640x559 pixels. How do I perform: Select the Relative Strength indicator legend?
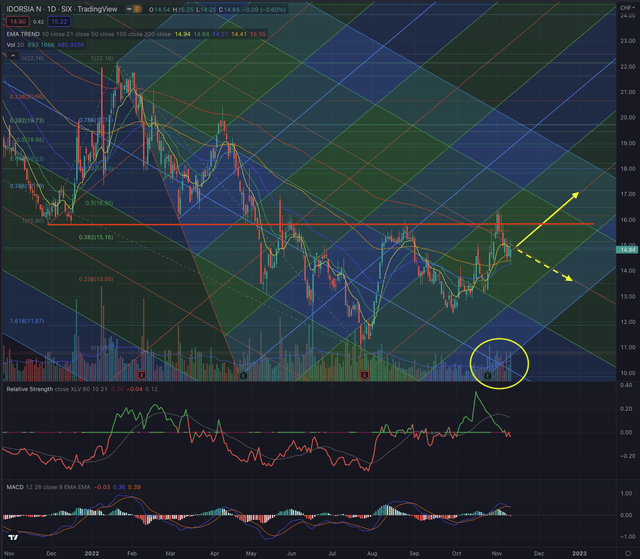(30, 389)
